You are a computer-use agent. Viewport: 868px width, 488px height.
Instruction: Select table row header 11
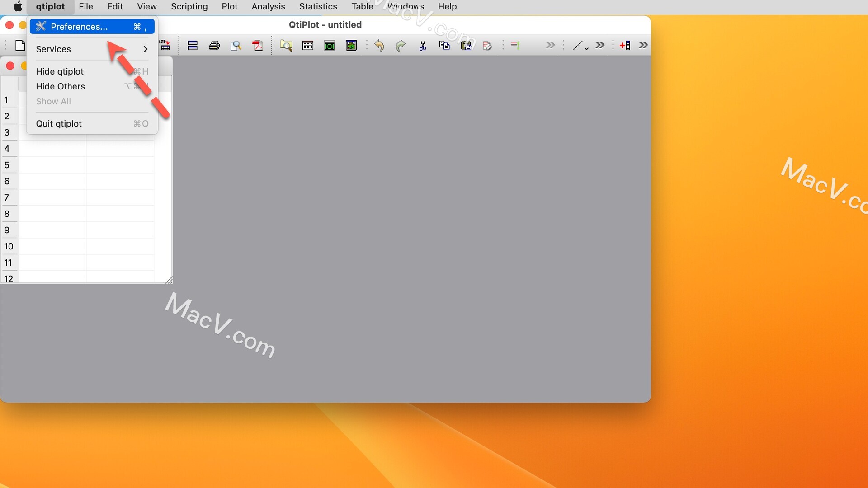(x=9, y=263)
